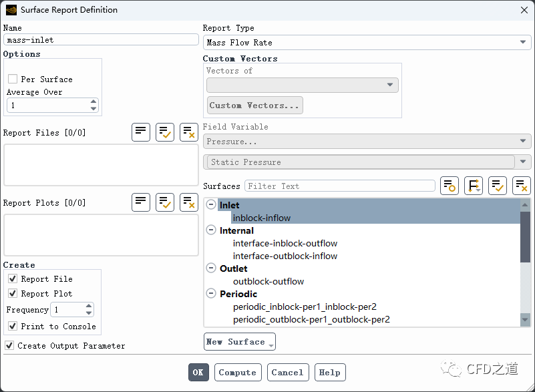
Task: Select periodic_outblock-per1_outblock-per2 surface
Action: pyautogui.click(x=311, y=319)
